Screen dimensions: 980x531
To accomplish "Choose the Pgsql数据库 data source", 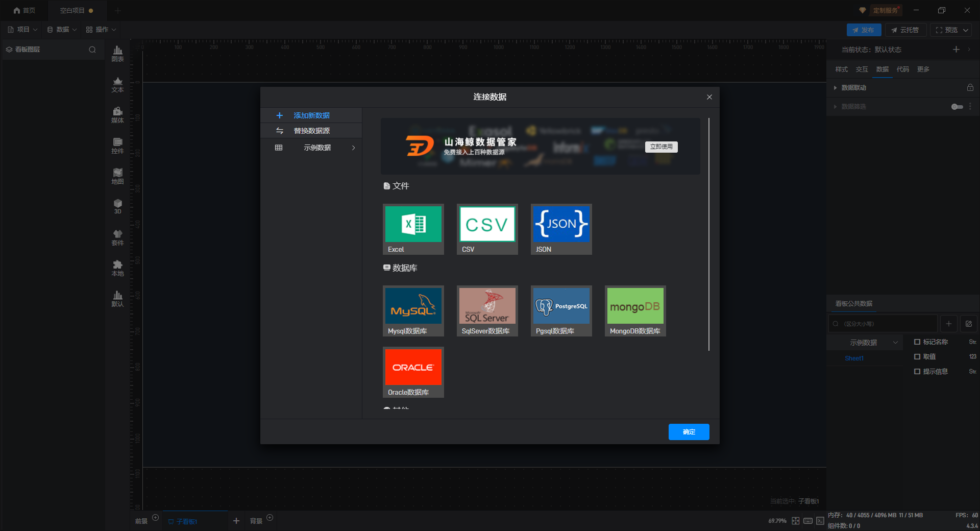I will 561,311.
